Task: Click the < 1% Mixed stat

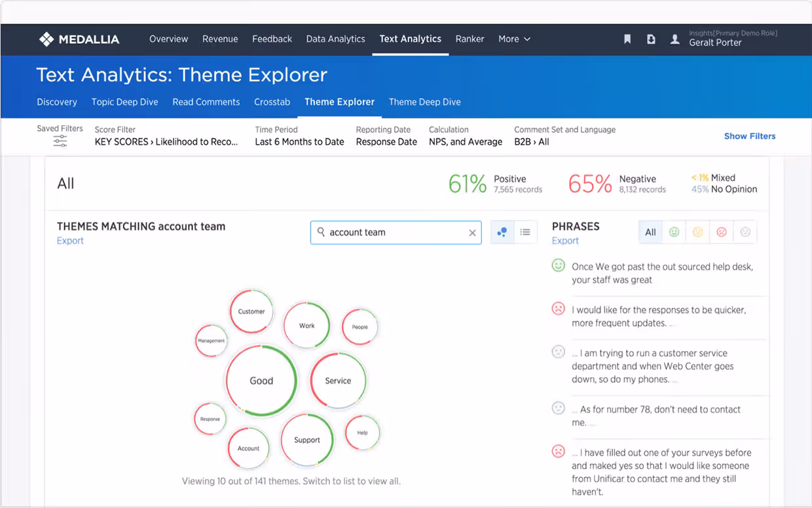Action: coord(713,178)
